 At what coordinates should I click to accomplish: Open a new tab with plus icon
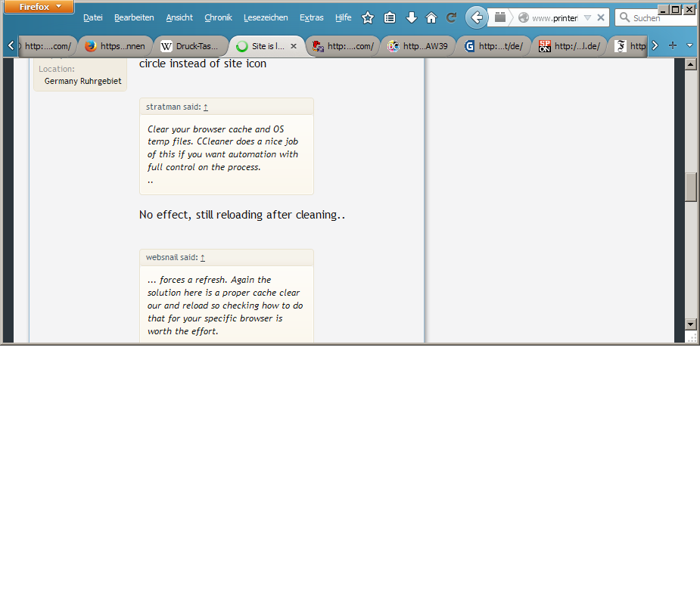[673, 45]
